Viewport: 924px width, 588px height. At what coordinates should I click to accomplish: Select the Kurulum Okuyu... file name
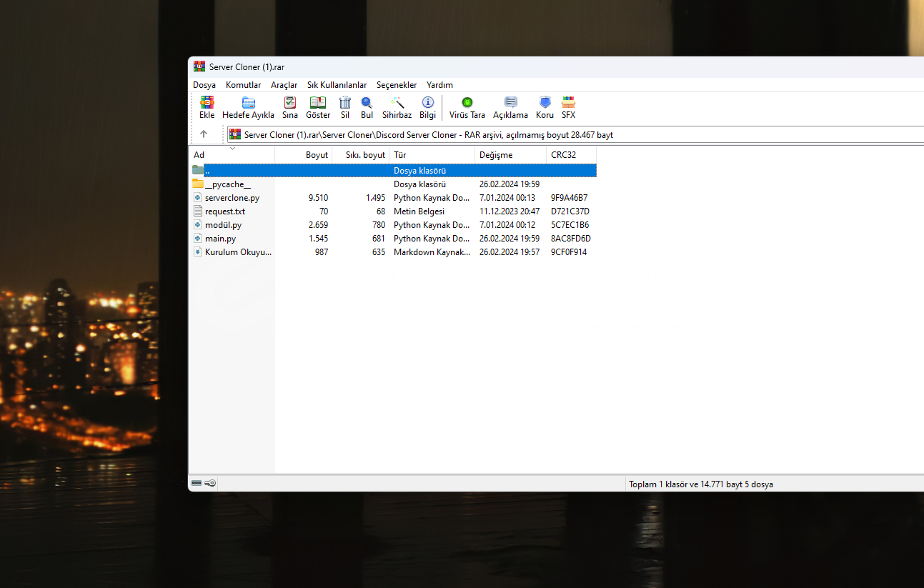[238, 252]
